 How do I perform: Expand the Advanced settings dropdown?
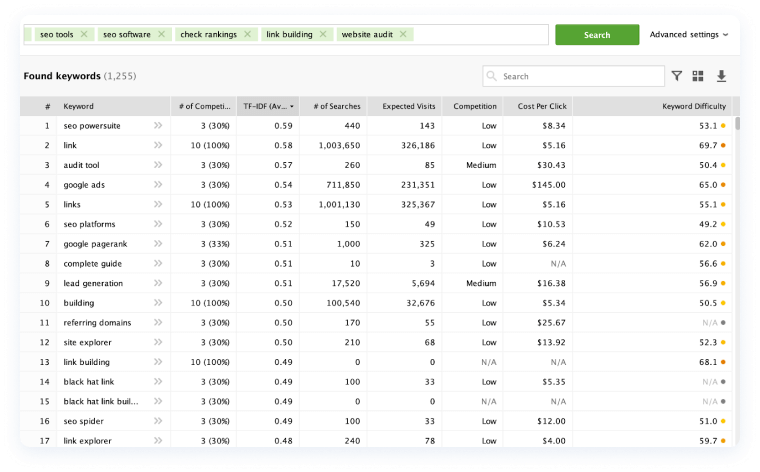click(688, 34)
